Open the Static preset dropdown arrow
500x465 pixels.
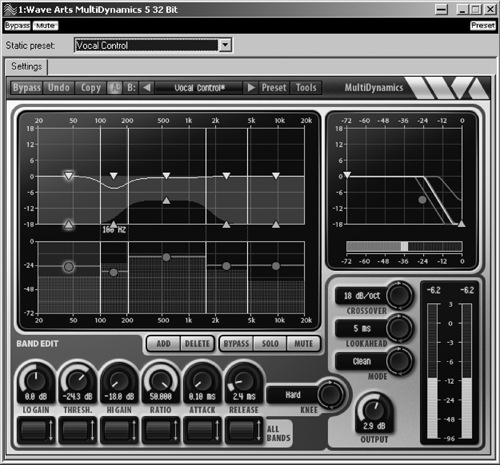pyautogui.click(x=225, y=45)
